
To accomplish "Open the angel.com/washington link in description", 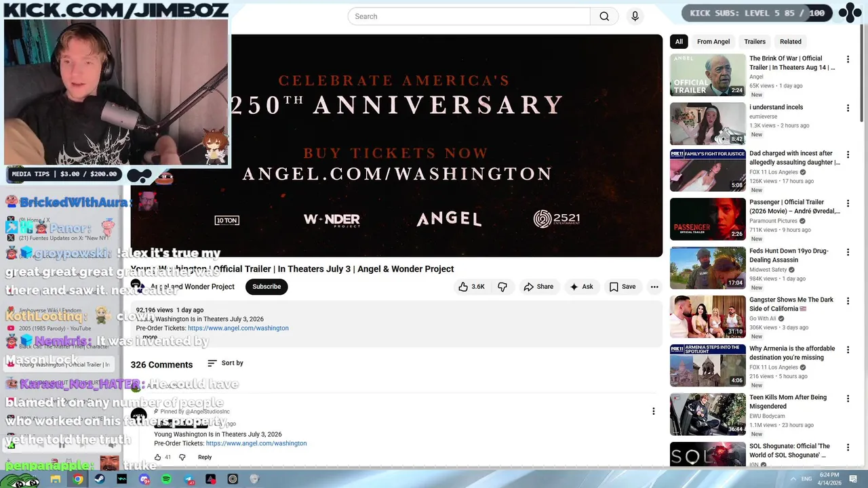I will coord(238,328).
